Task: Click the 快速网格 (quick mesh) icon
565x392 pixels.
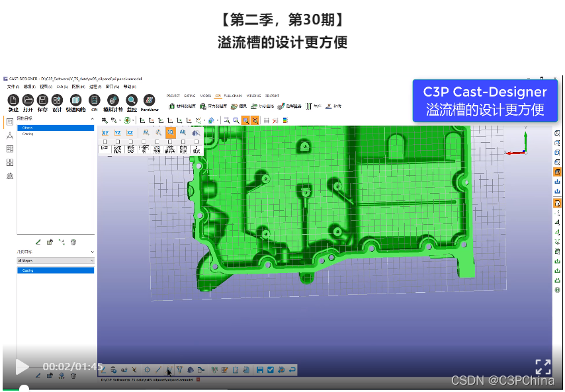Action: (x=75, y=100)
